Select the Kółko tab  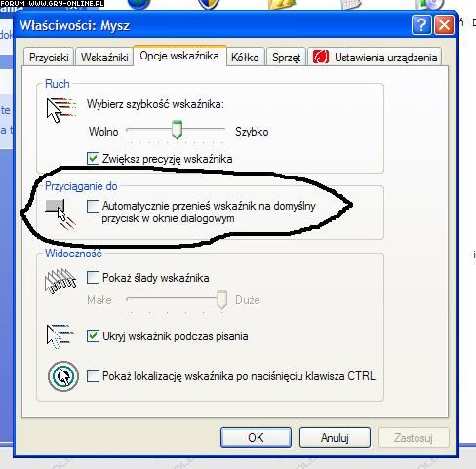point(245,58)
